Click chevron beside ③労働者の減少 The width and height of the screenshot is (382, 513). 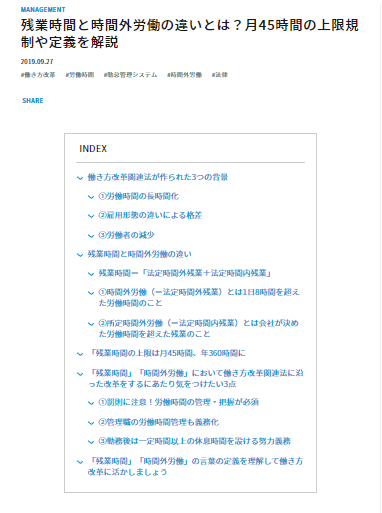coord(91,236)
